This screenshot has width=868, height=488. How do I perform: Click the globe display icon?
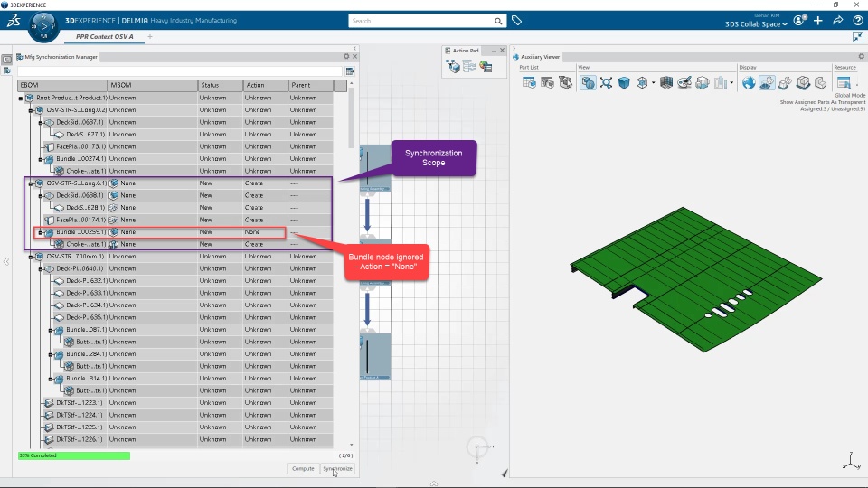click(x=749, y=83)
